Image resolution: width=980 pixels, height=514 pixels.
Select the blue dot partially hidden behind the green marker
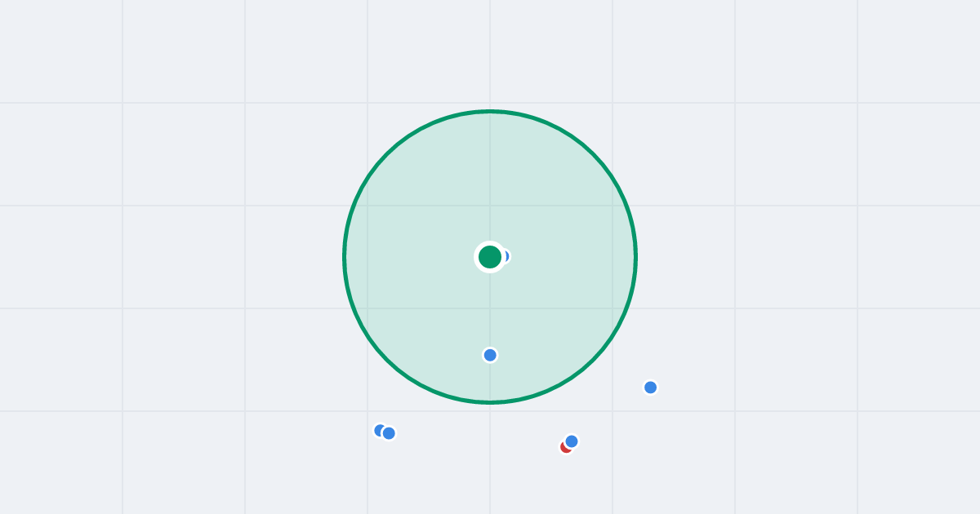[506, 256]
